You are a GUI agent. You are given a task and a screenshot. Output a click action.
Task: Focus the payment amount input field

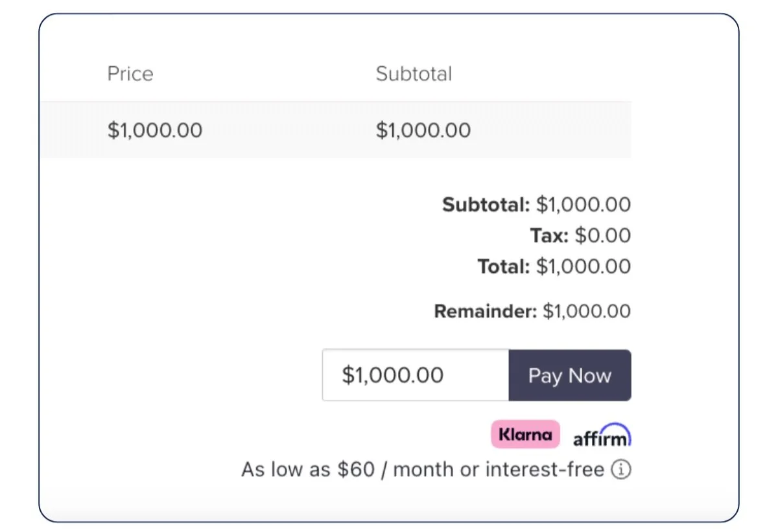416,376
